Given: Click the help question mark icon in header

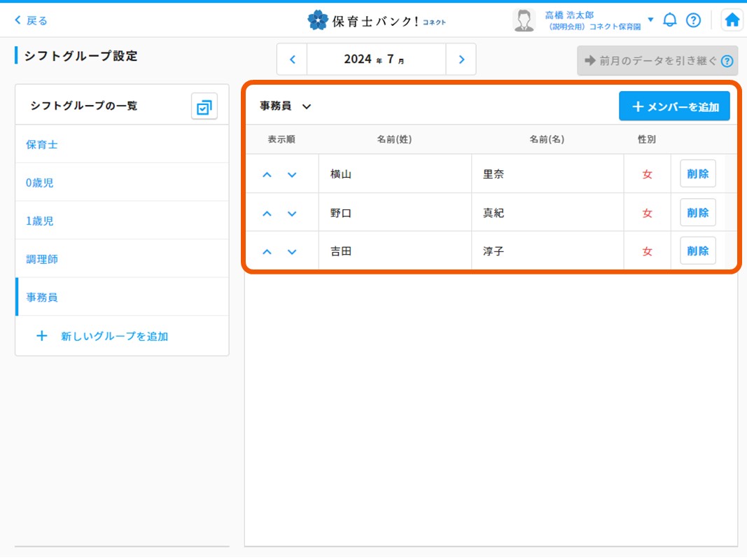Looking at the screenshot, I should click(693, 20).
